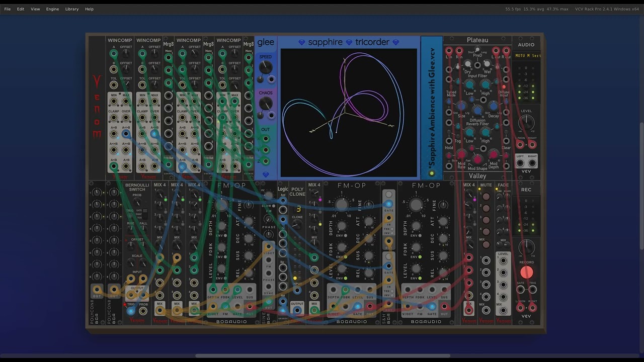
Task: Click the Poly Clone CLONE knob
Action: point(297,225)
